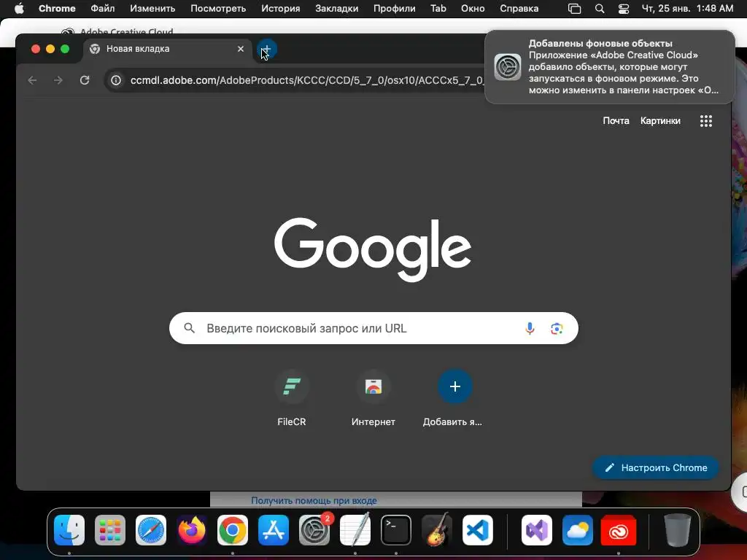This screenshot has height=560, width=747.
Task: Start voice search with the microphone
Action: tap(530, 328)
